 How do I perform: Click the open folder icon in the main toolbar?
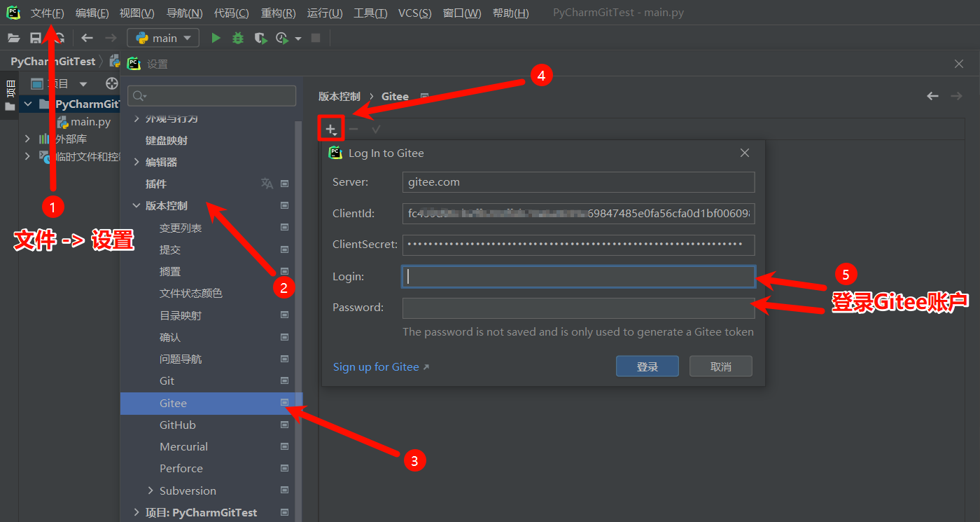pos(14,38)
